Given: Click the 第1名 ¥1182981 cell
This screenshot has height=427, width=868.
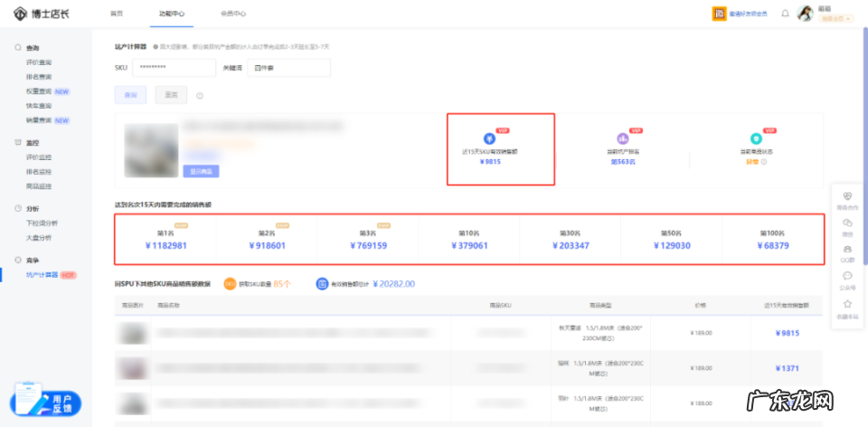Looking at the screenshot, I should pyautogui.click(x=165, y=240).
